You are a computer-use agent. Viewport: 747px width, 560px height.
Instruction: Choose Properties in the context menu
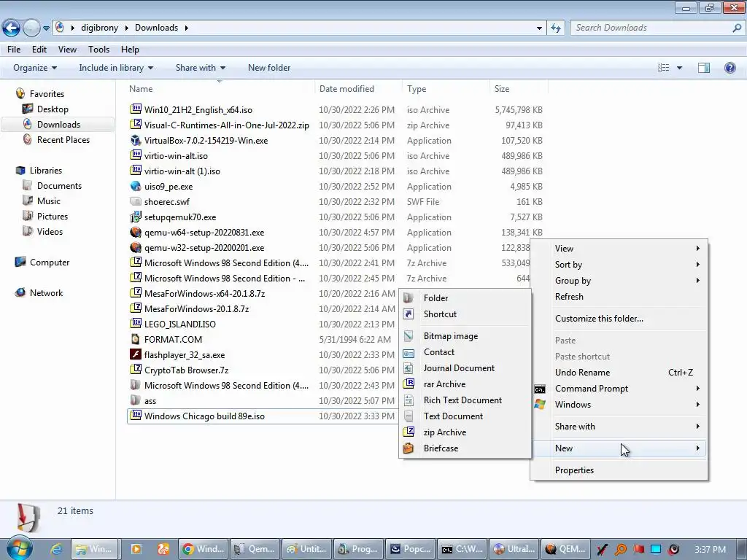point(619,470)
